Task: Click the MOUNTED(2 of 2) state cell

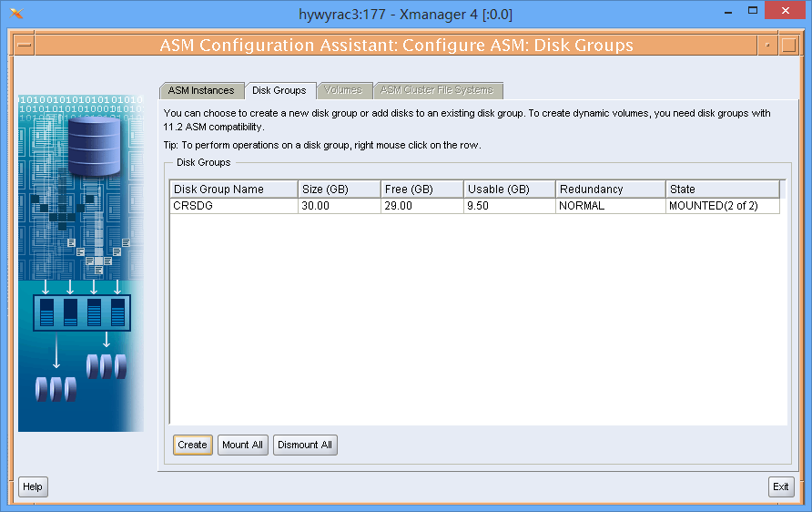Action: [723, 206]
